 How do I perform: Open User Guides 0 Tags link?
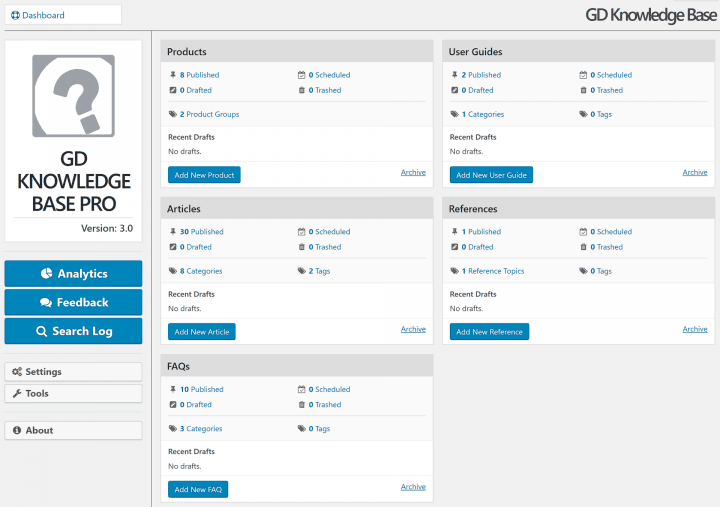(x=601, y=114)
